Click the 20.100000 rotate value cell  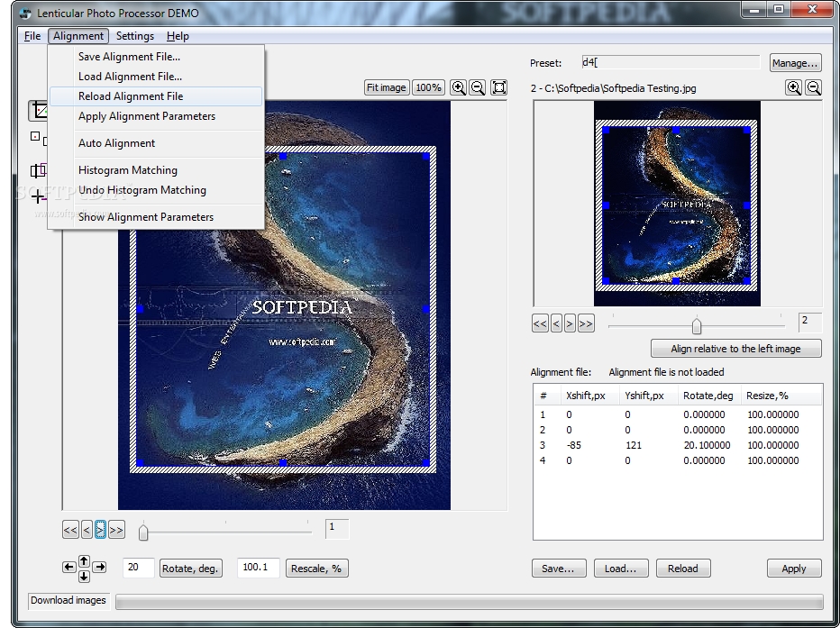pyautogui.click(x=707, y=445)
